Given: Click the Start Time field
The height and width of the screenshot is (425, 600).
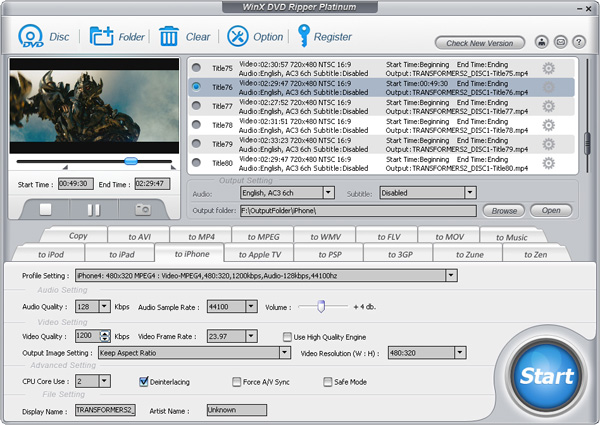Looking at the screenshot, I should click(76, 184).
